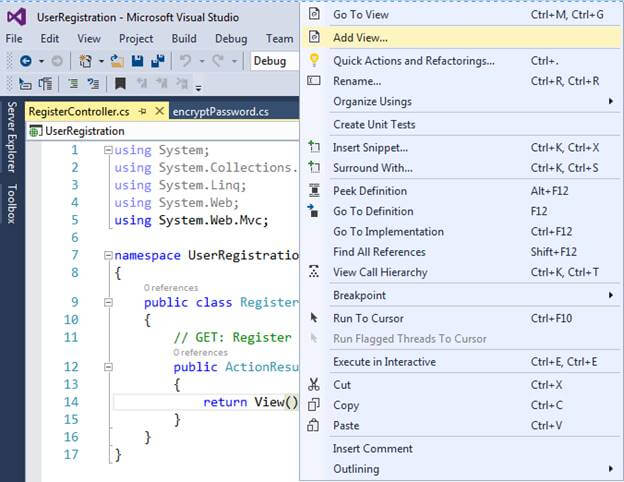
Task: Click the bookmark icon in toolbar
Action: [120, 84]
